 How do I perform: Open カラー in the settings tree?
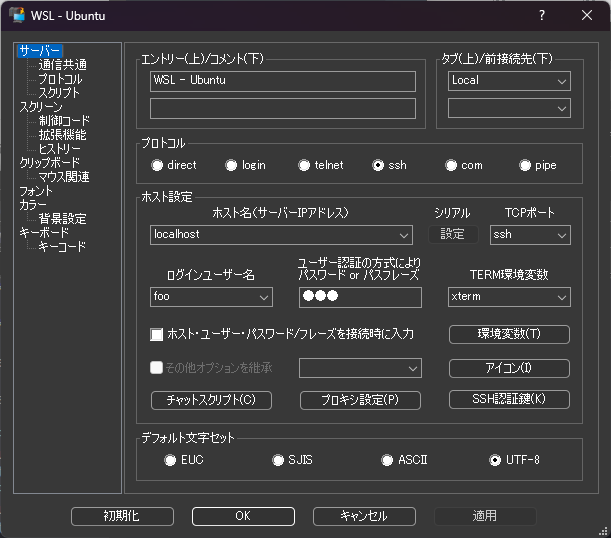[x=33, y=205]
